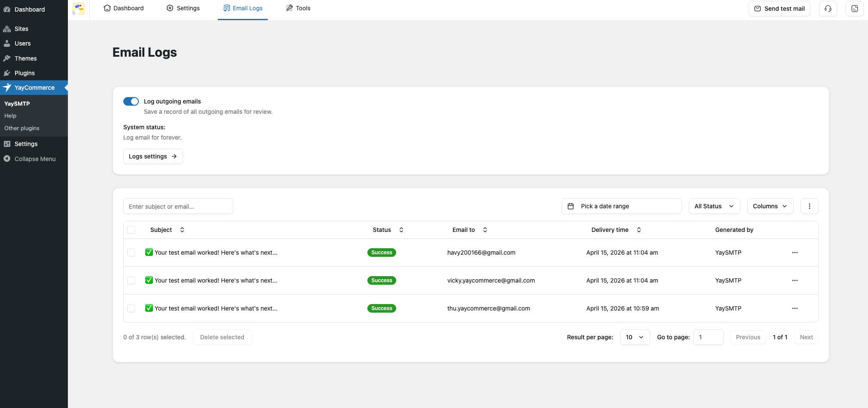Open row actions for thu.yaycommerce@gmail.com

coord(795,308)
